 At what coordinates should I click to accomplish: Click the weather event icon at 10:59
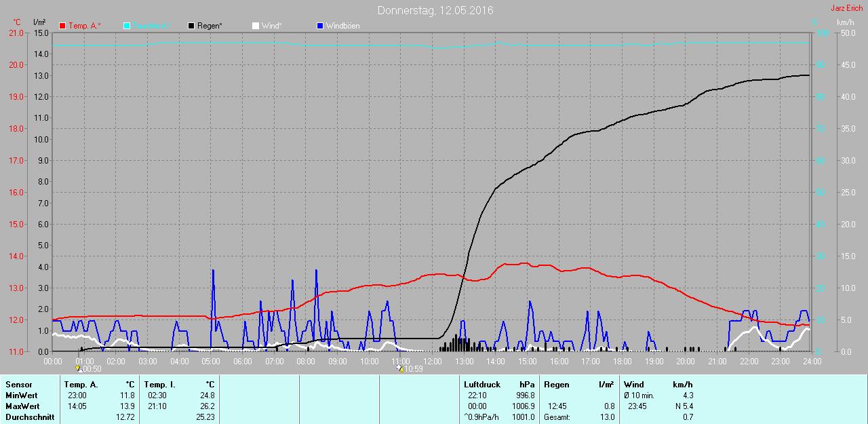pyautogui.click(x=400, y=369)
